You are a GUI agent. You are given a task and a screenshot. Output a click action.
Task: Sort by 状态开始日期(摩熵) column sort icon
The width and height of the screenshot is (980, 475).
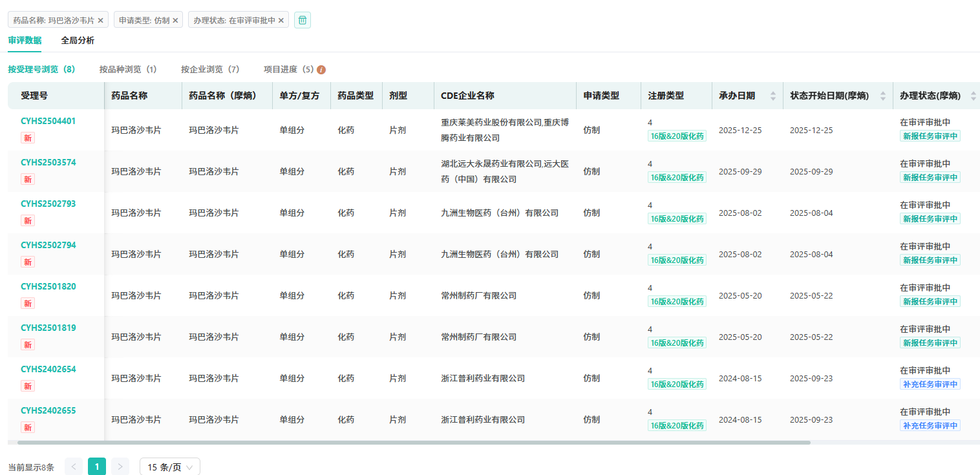883,96
